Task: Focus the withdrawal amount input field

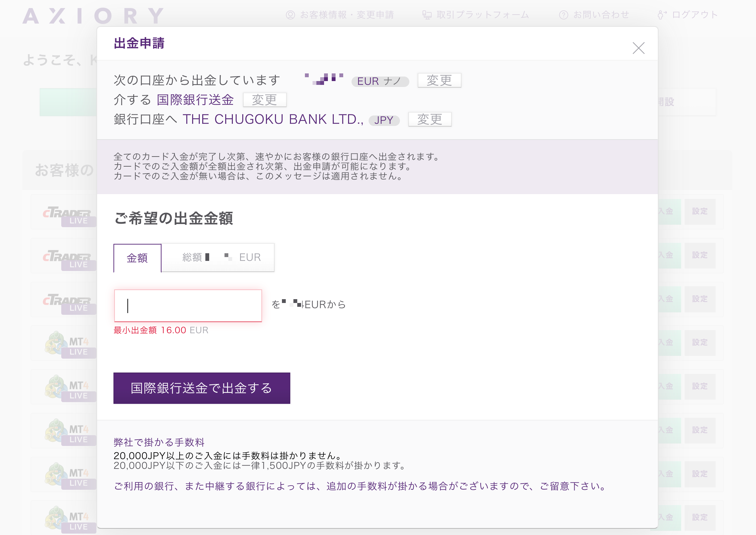Action: 188,305
